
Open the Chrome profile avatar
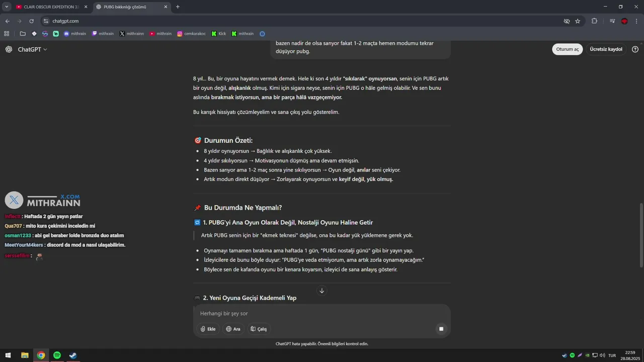(x=624, y=21)
